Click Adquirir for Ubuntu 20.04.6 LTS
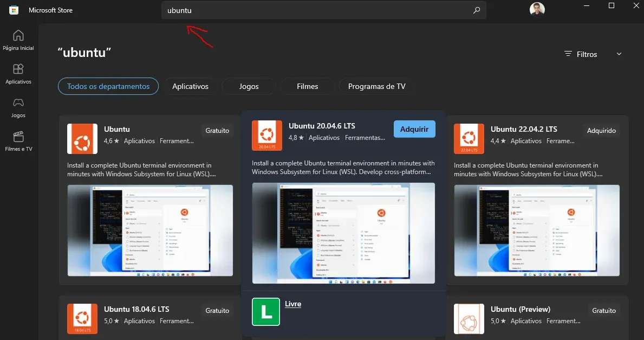This screenshot has width=644, height=340. point(414,129)
